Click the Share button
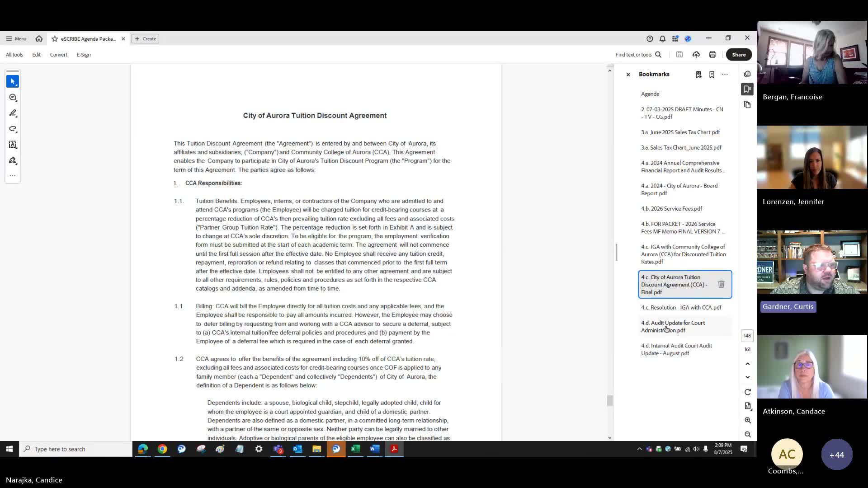868x488 pixels. pyautogui.click(x=739, y=55)
